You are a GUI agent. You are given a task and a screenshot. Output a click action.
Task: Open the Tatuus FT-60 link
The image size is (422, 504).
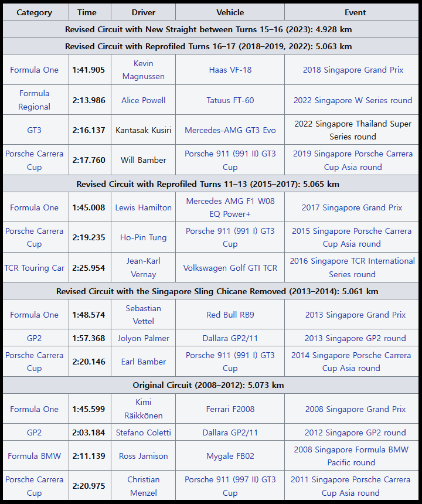pyautogui.click(x=230, y=100)
